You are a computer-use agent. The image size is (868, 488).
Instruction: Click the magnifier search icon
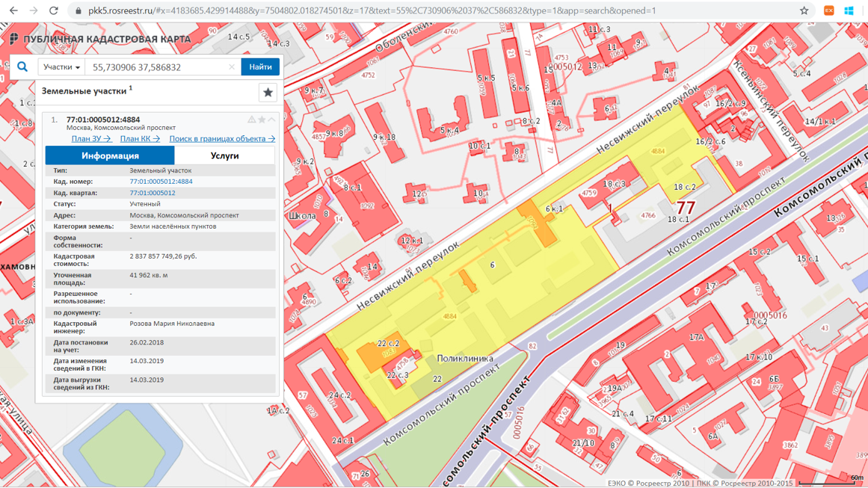click(22, 67)
